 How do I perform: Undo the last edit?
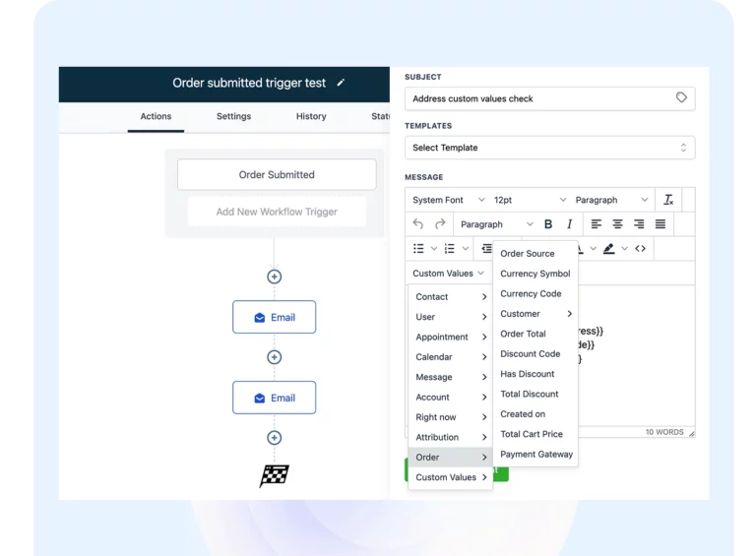(418, 224)
